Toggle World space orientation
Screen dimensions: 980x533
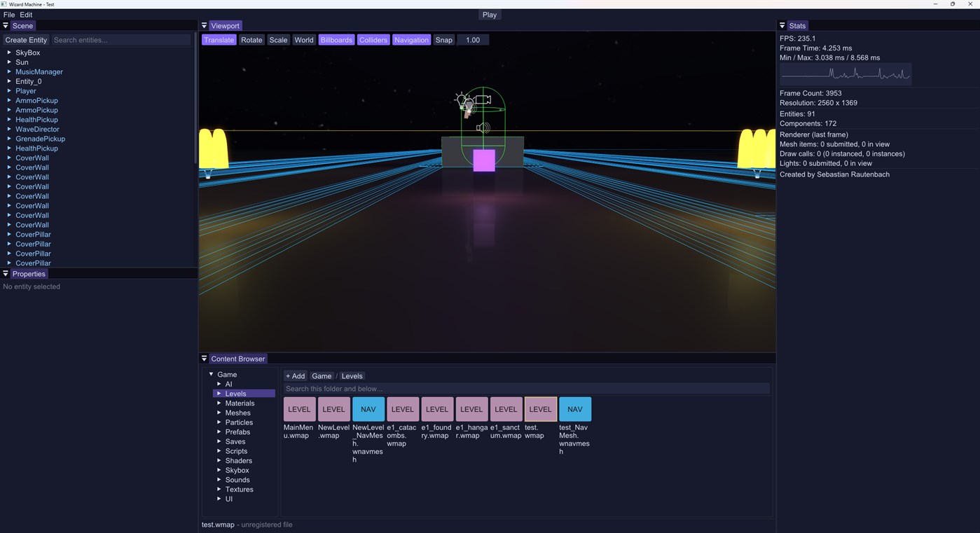click(x=304, y=40)
